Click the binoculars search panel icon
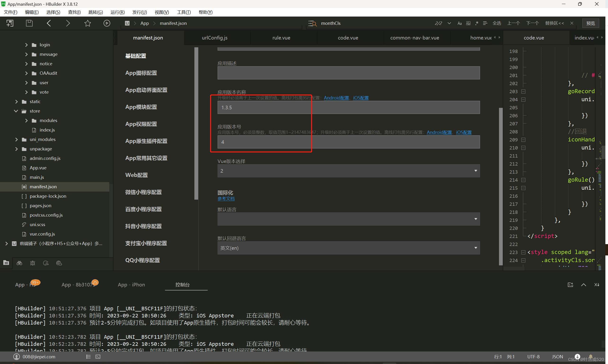Viewport: 608px width, 364px height. pyautogui.click(x=19, y=263)
